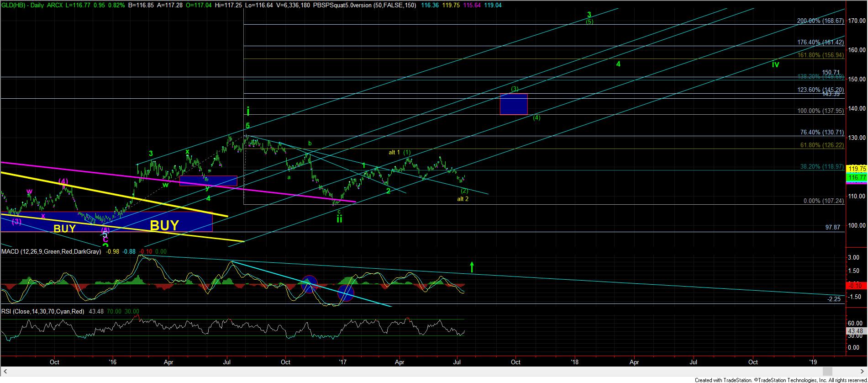Click the red -0.10 MACD axis tag
The width and height of the screenshot is (868, 383).
pyautogui.click(x=857, y=286)
